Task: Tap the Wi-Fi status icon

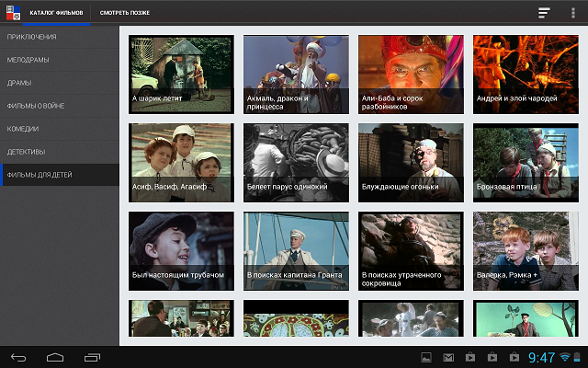Action: (x=564, y=357)
